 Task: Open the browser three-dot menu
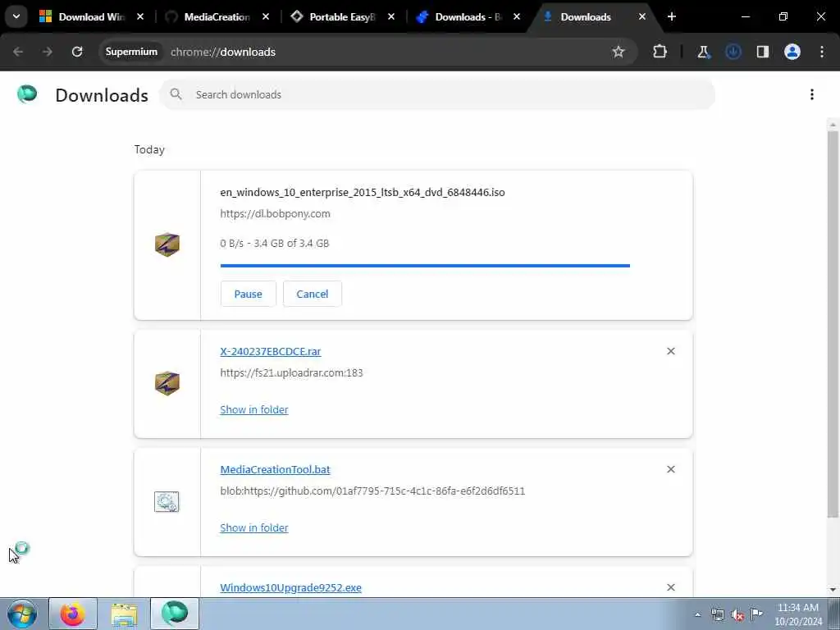point(822,52)
